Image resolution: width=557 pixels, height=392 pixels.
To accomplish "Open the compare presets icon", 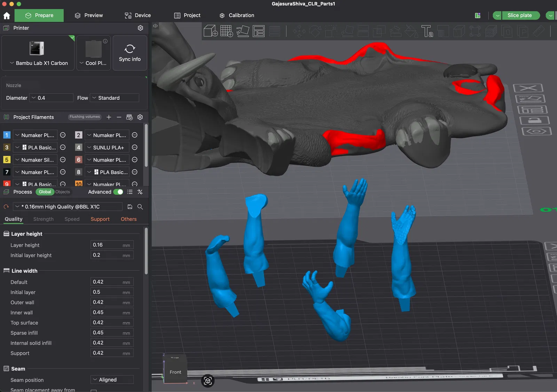I will pos(140,192).
